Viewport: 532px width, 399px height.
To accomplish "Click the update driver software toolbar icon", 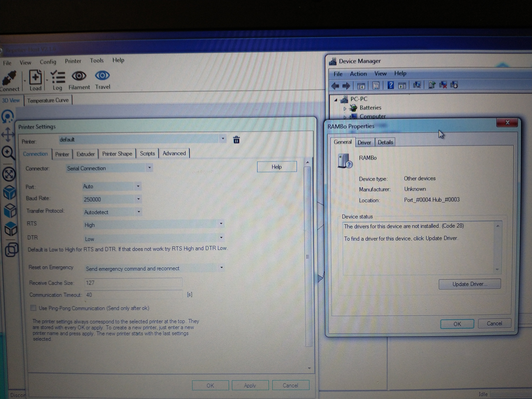I will [x=432, y=85].
